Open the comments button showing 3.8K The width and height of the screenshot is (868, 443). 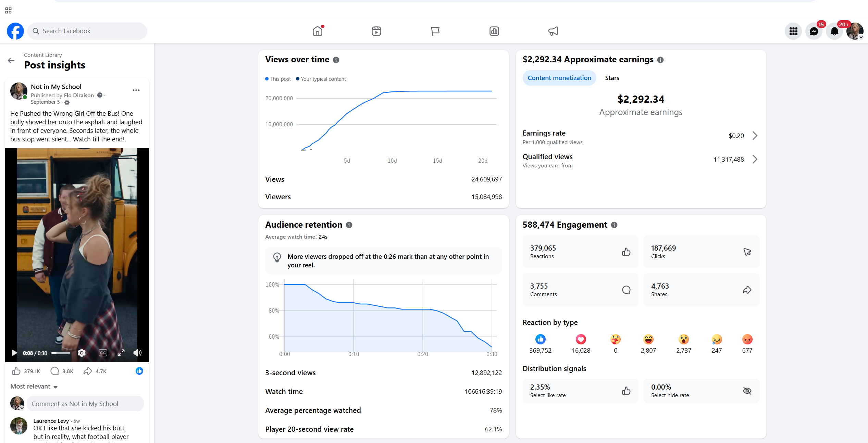(62, 371)
